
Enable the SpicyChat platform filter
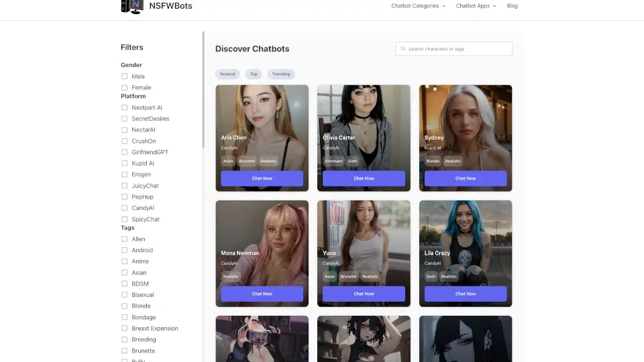(x=125, y=219)
